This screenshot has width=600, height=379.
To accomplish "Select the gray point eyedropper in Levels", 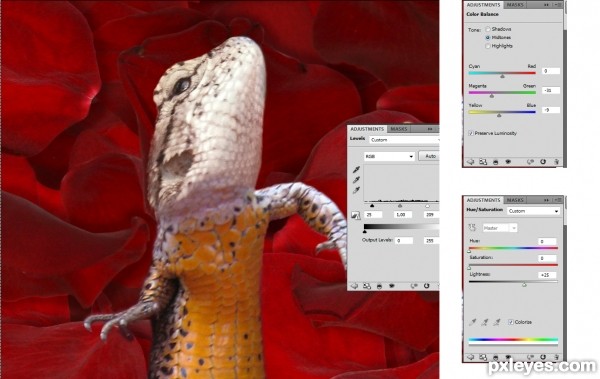I will [356, 180].
